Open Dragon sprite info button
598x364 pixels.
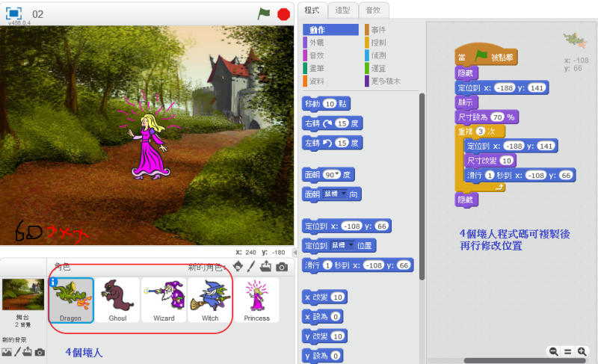[53, 282]
